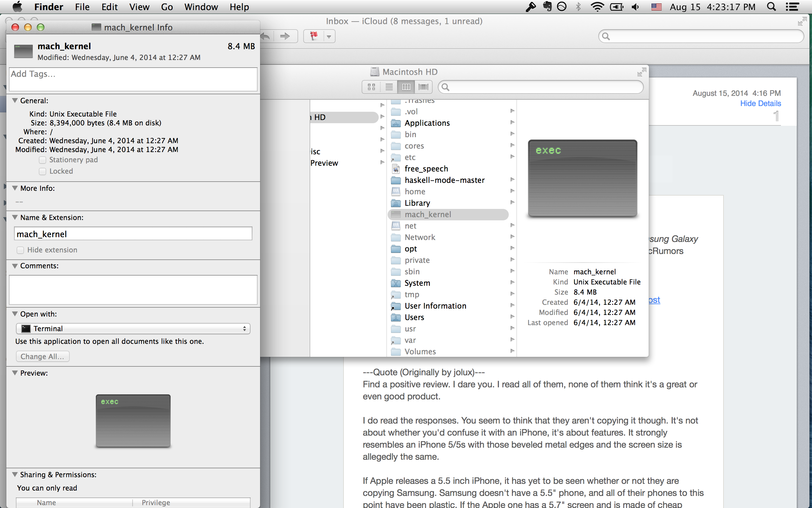Screen dimensions: 812x508
Task: Switch Finder to Cover Flow view
Action: (x=423, y=87)
